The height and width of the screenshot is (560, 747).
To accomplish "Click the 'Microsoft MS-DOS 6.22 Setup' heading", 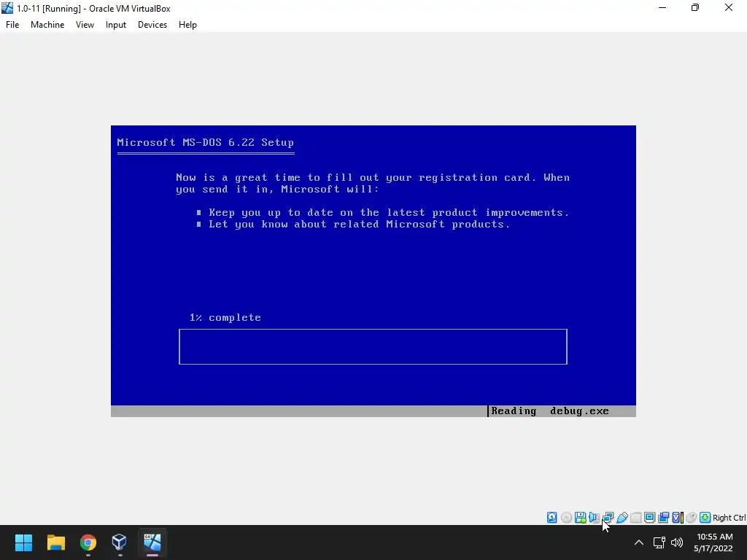I will pos(205,142).
